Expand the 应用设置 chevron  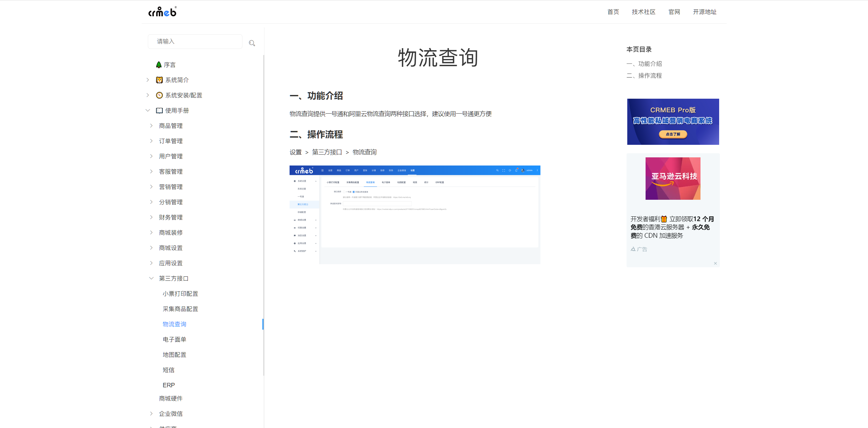[152, 263]
